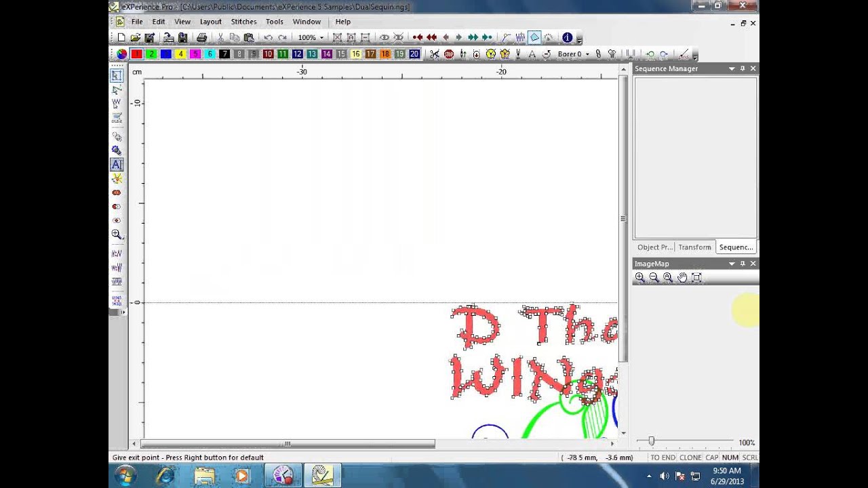Select orange color swatch 18
The height and width of the screenshot is (488, 868).
(x=385, y=54)
